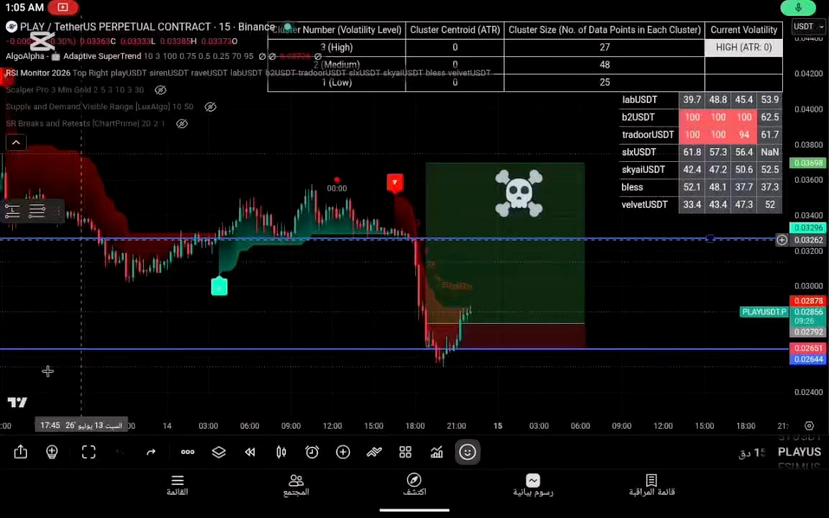Viewport: 829px width, 518px height.
Task: Switch to the رسوم بيانية charts tab
Action: 533,485
